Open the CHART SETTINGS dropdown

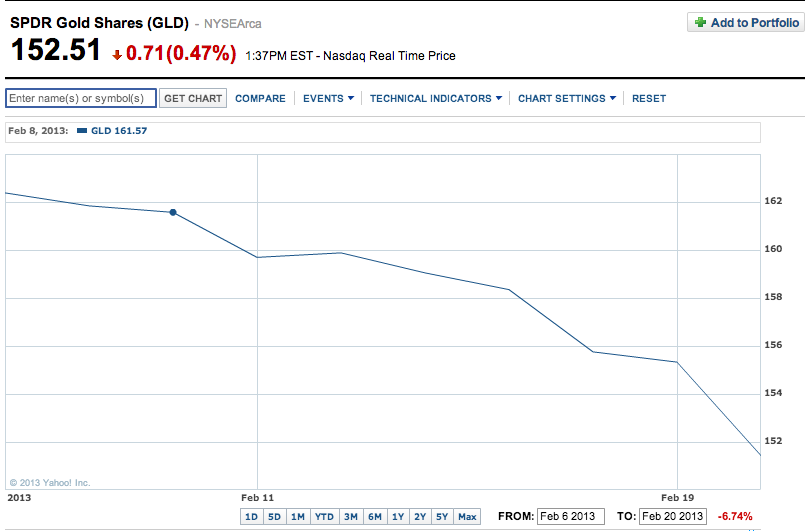(567, 99)
